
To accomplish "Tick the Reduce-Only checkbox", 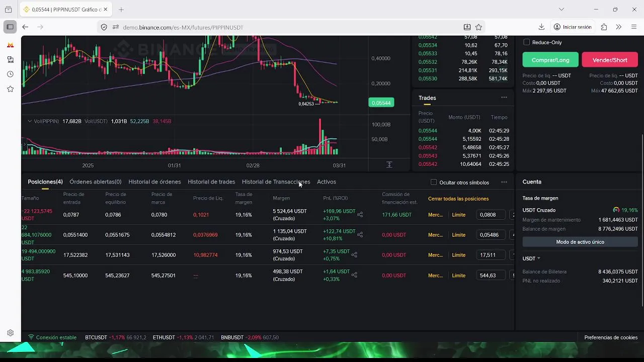I will click(526, 42).
